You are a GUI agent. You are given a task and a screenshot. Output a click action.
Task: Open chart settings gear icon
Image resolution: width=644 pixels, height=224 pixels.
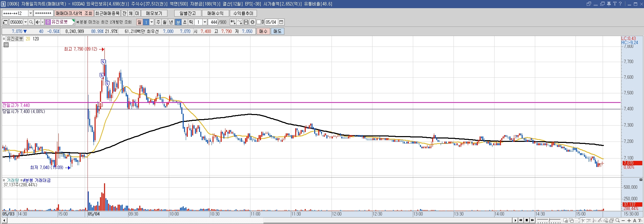pyautogui.click(x=253, y=22)
